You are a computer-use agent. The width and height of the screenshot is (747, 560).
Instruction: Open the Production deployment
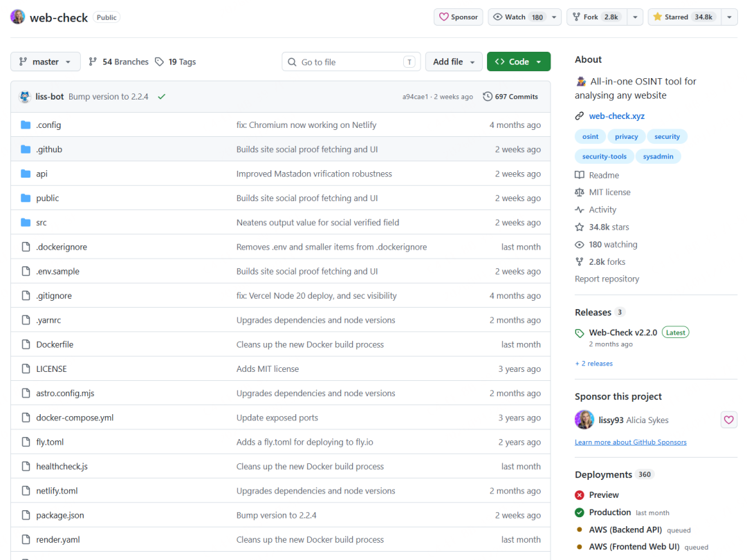click(x=610, y=512)
